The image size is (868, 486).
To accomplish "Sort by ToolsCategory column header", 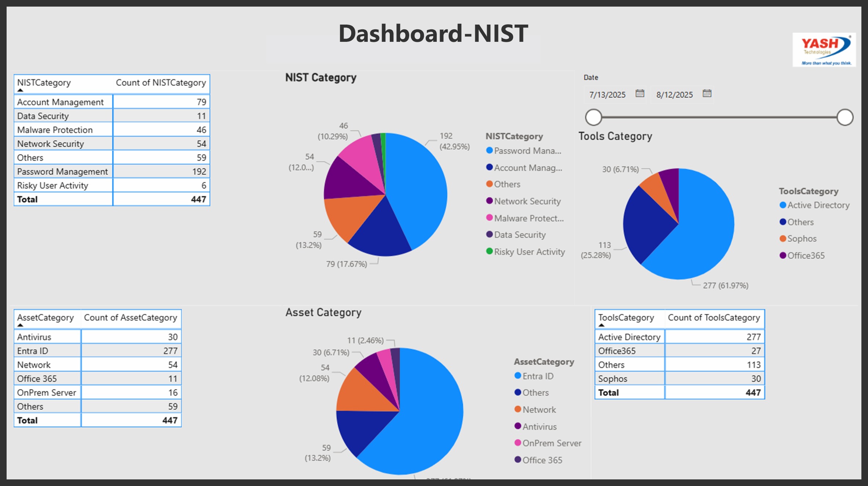I will (626, 318).
